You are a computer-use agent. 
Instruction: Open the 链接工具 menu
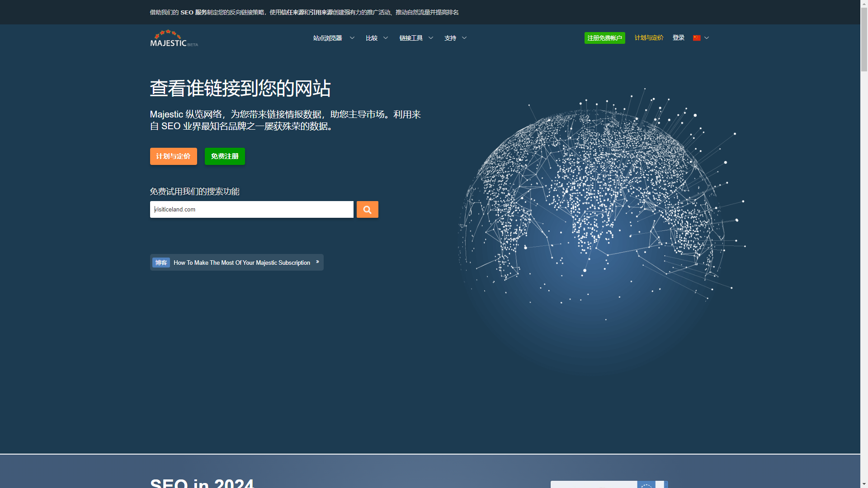pyautogui.click(x=410, y=38)
